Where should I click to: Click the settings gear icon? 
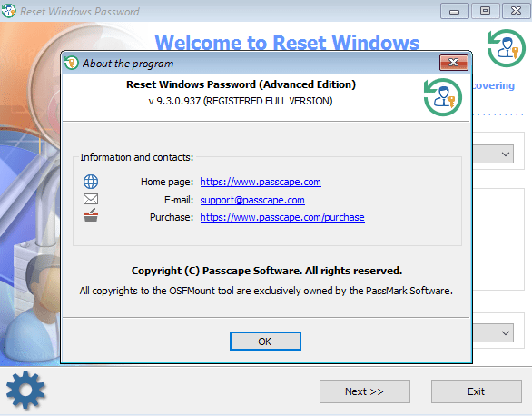coord(25,389)
